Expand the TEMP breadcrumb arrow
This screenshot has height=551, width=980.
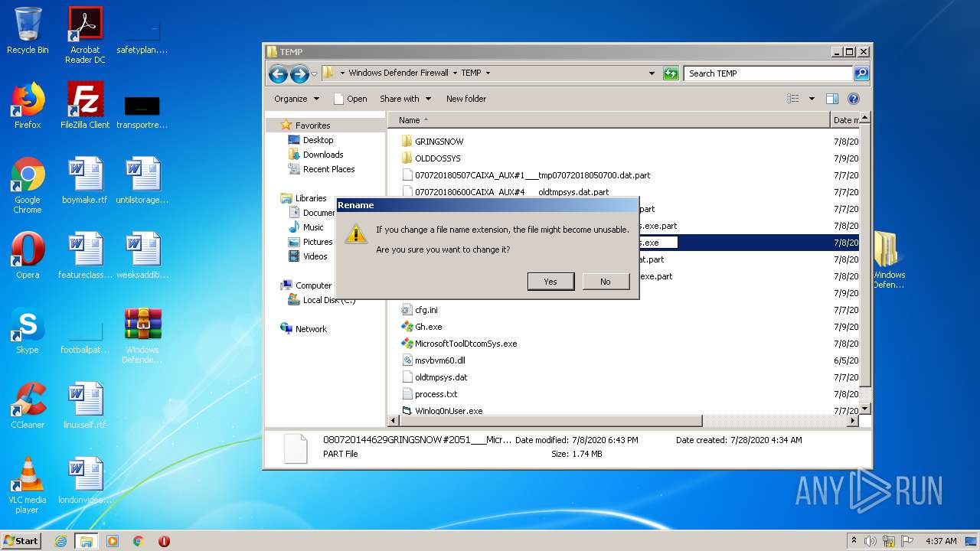tap(488, 73)
